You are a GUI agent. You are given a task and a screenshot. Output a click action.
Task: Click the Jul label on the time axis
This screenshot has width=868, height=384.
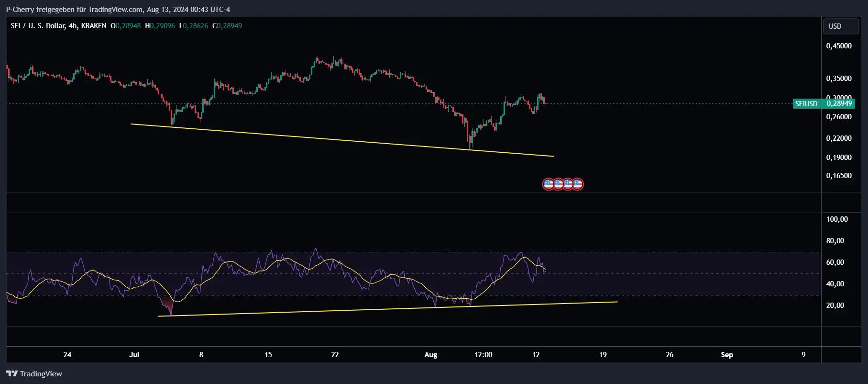(x=134, y=355)
